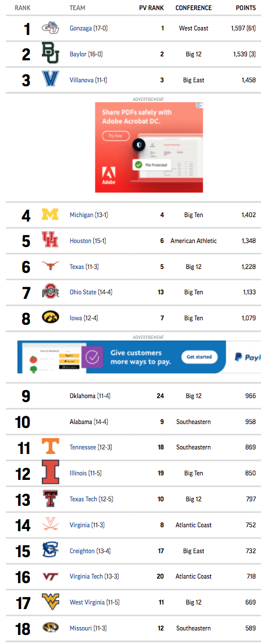Viewport: 261px width, 644px height.
Task: Select the Michigan block M logo
Action: (50, 214)
